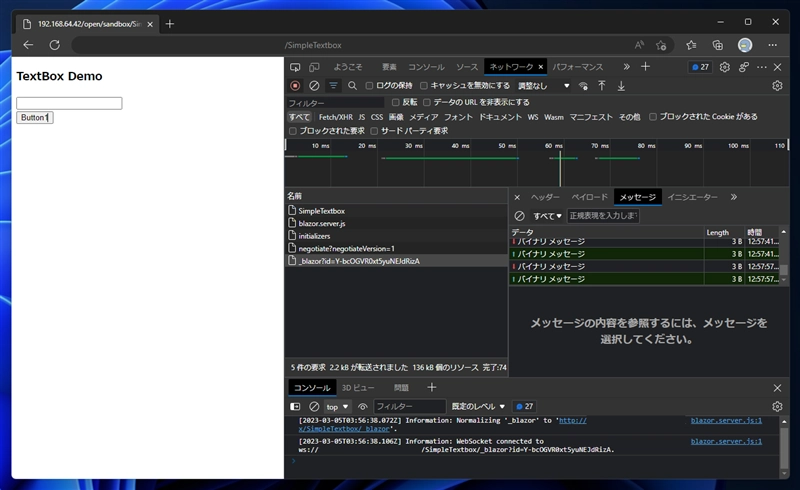Open the イニシエーター request tab
800x490 pixels.
point(692,197)
